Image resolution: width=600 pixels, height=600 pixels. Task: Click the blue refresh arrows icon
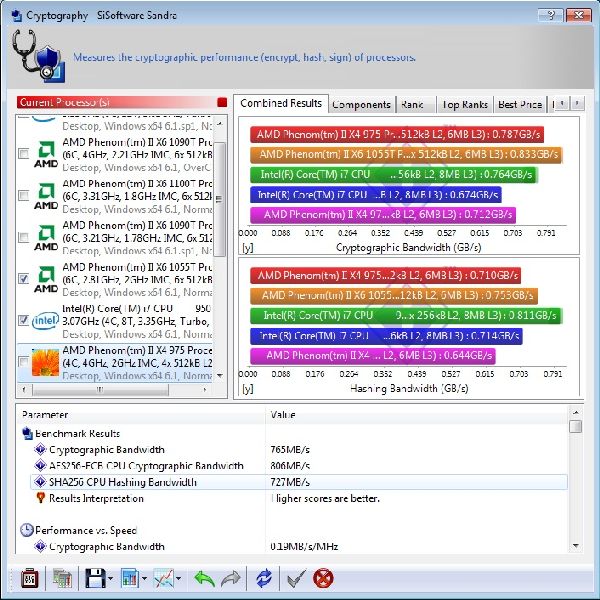tap(264, 578)
